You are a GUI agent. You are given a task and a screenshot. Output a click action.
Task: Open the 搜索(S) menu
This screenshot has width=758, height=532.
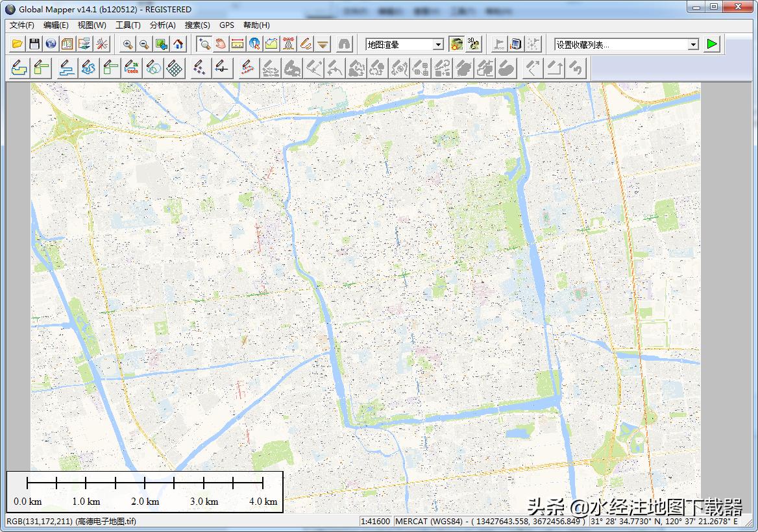pyautogui.click(x=197, y=25)
